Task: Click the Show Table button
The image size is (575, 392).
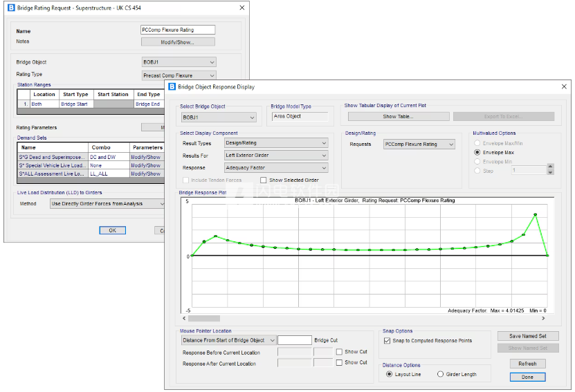Action: (399, 117)
